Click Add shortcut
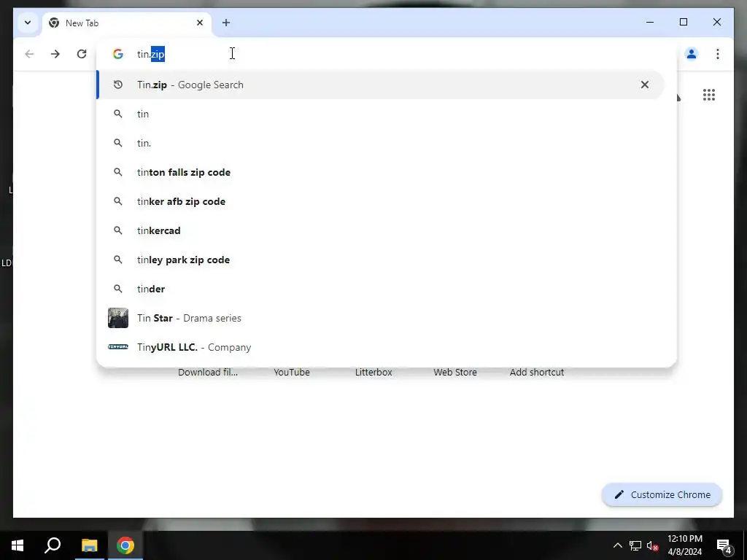Viewport: 747px width, 560px height. click(537, 373)
